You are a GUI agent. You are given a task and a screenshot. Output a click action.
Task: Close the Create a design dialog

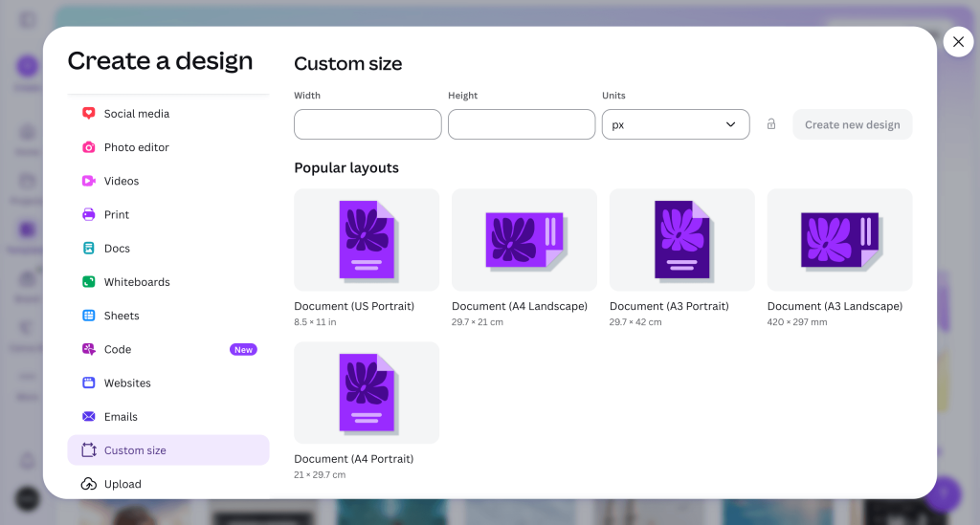pyautogui.click(x=958, y=42)
